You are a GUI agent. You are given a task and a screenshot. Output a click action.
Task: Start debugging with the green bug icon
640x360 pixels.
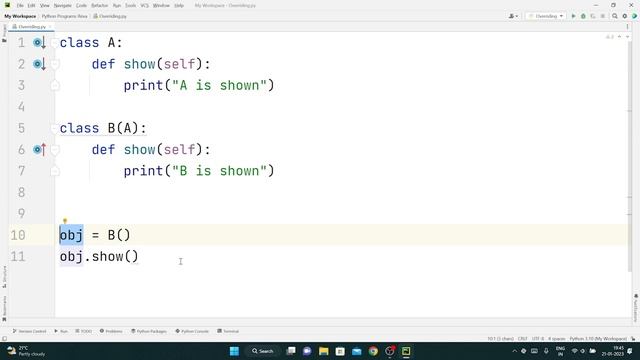point(583,16)
